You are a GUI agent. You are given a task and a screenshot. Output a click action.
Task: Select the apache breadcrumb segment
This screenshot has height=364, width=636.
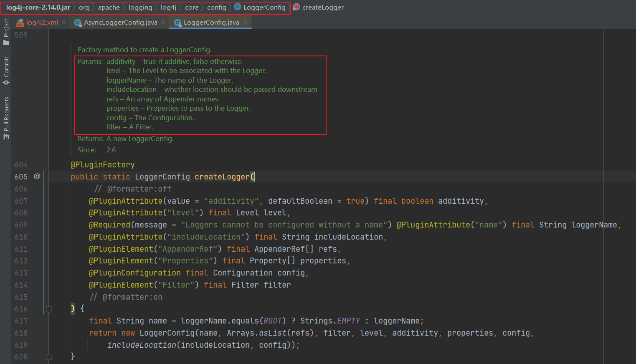coord(109,8)
